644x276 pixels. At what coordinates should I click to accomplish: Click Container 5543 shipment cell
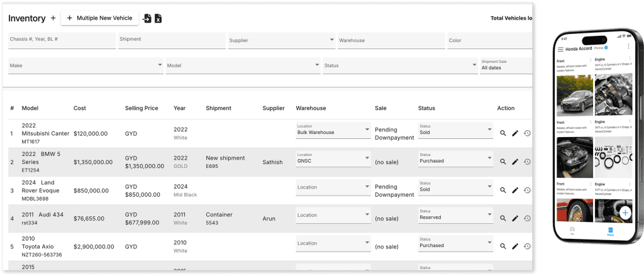(x=219, y=219)
